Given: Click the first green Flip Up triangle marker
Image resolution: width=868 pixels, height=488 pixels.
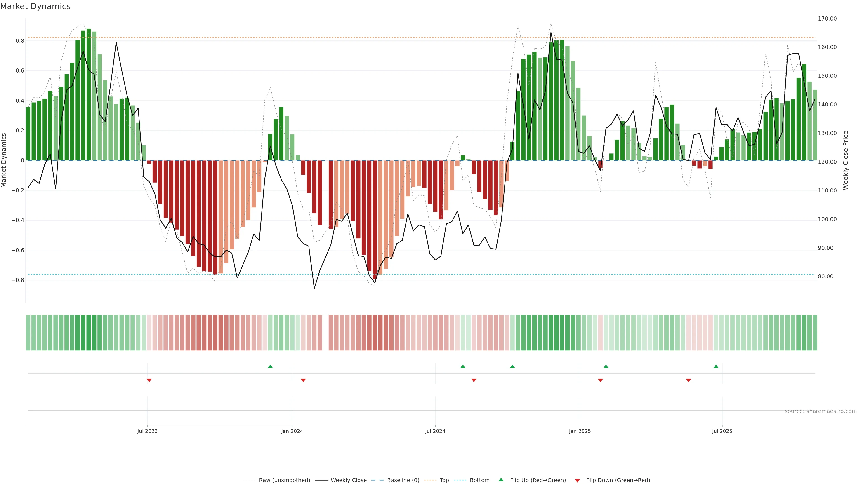Looking at the screenshot, I should (x=270, y=366).
